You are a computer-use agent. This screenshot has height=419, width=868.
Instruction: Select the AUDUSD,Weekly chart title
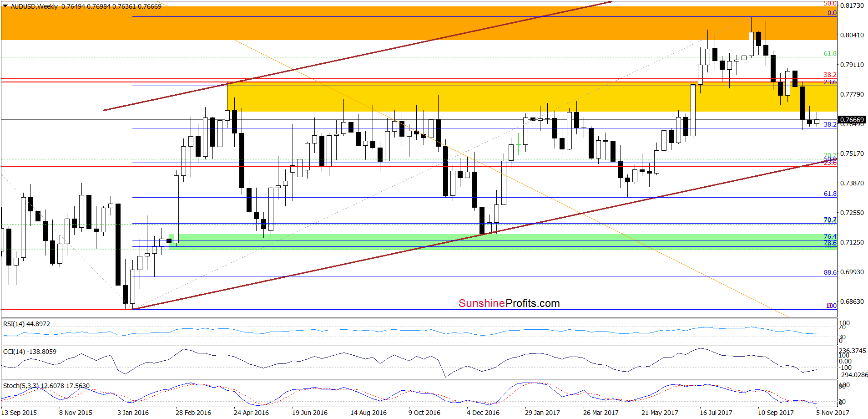[34, 6]
